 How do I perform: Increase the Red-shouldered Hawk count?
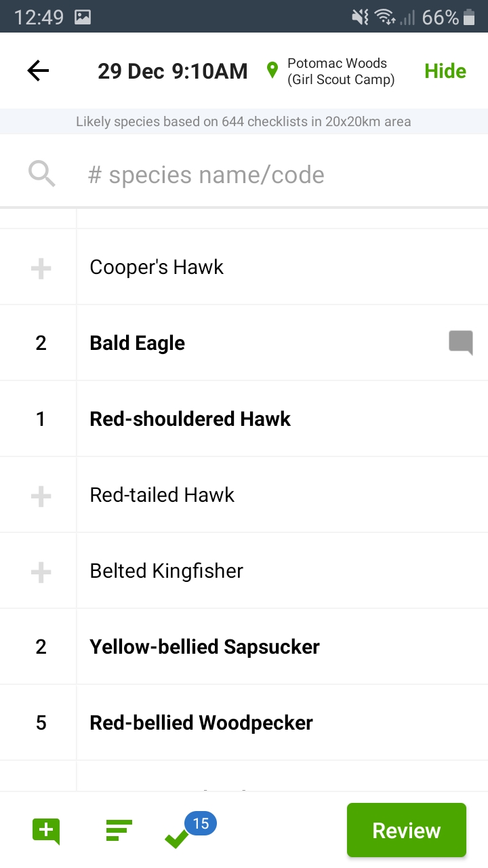click(41, 419)
